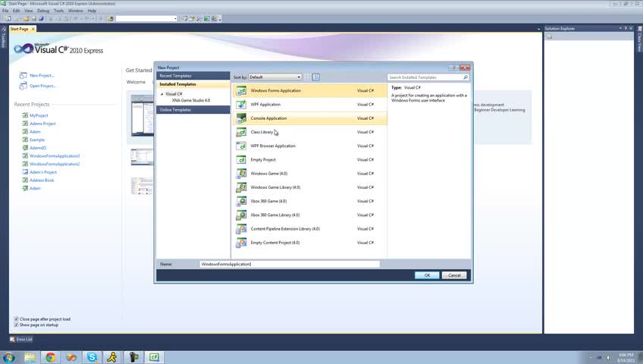Click the Open File toolbar icon
Image resolution: width=643 pixels, height=364 pixels.
click(27, 18)
